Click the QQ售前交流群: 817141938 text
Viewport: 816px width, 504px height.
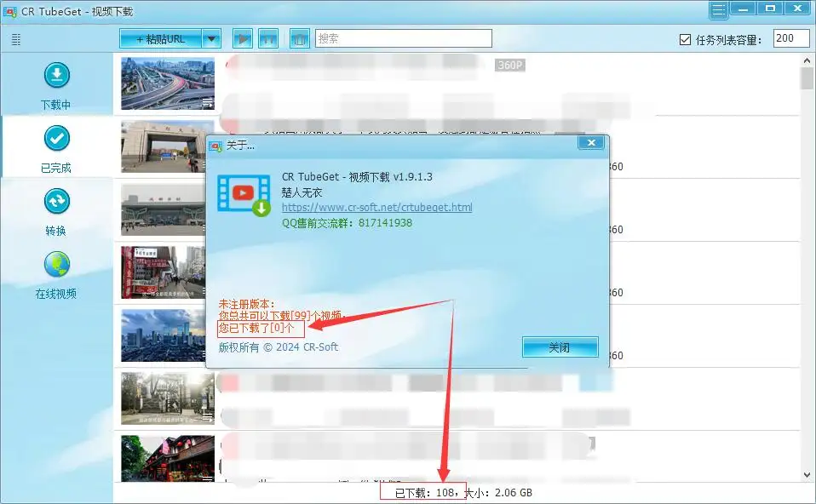click(x=348, y=223)
